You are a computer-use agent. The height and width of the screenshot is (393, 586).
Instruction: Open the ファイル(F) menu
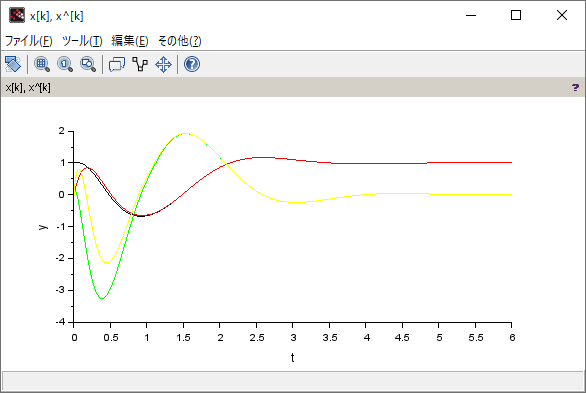pyautogui.click(x=28, y=41)
